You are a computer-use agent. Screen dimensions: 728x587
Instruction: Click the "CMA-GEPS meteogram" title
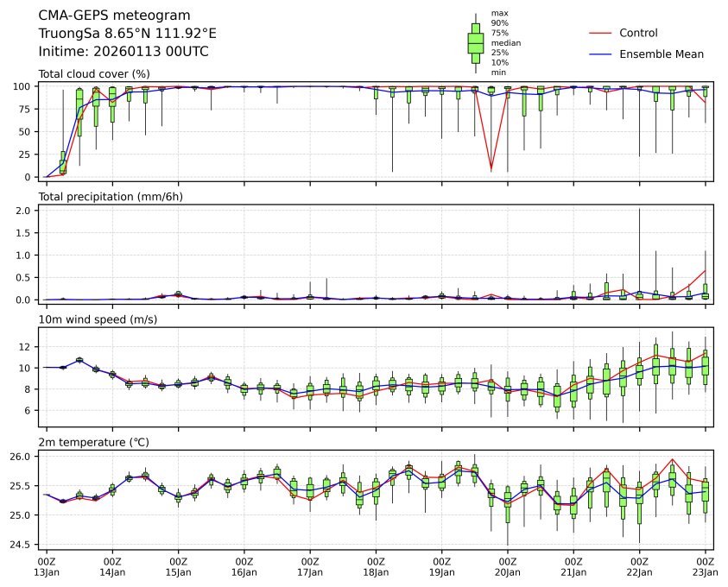tap(110, 16)
